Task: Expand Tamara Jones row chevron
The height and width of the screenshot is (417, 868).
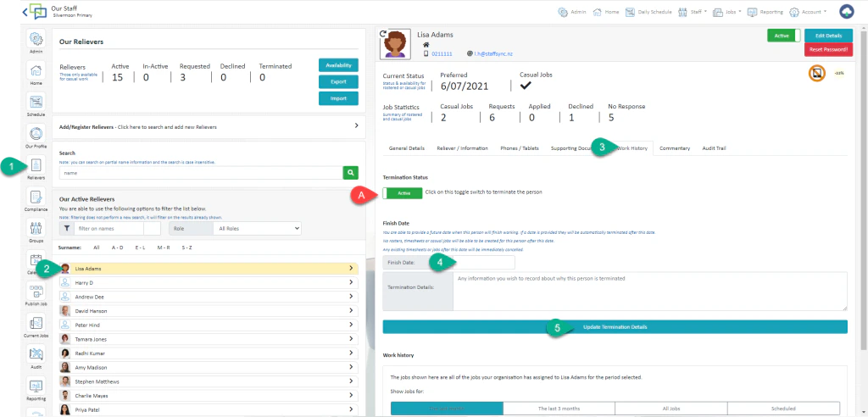Action: tap(351, 339)
